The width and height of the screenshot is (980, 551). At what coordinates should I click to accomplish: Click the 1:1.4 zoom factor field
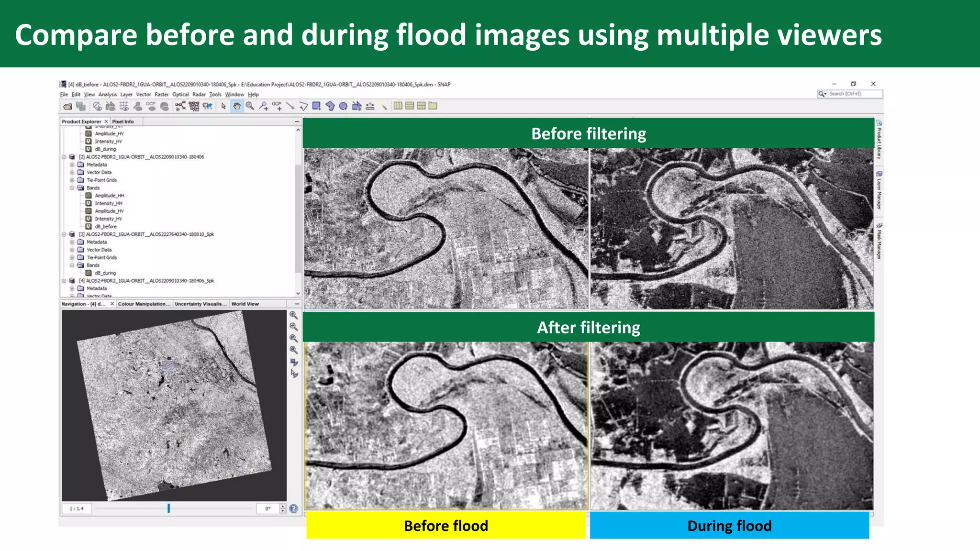(x=77, y=508)
